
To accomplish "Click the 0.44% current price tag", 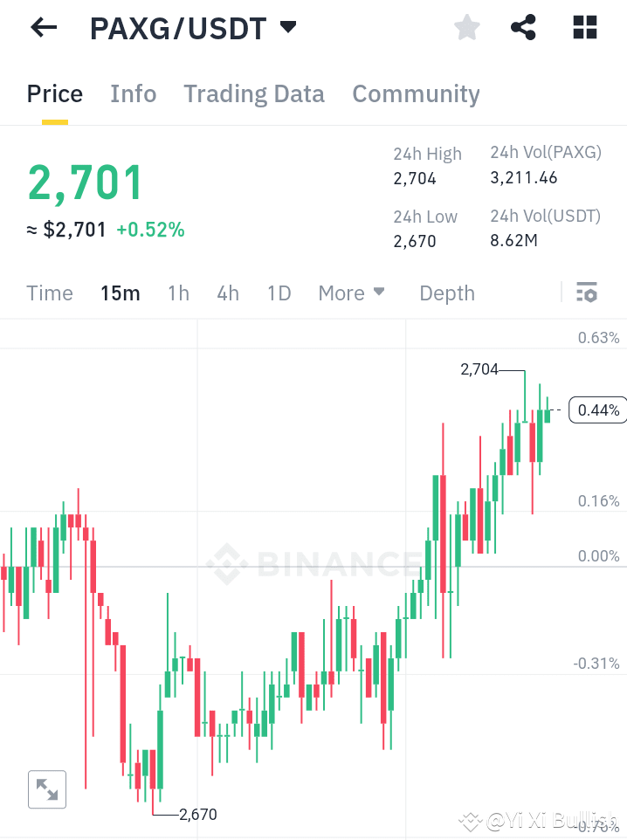I will click(x=597, y=409).
